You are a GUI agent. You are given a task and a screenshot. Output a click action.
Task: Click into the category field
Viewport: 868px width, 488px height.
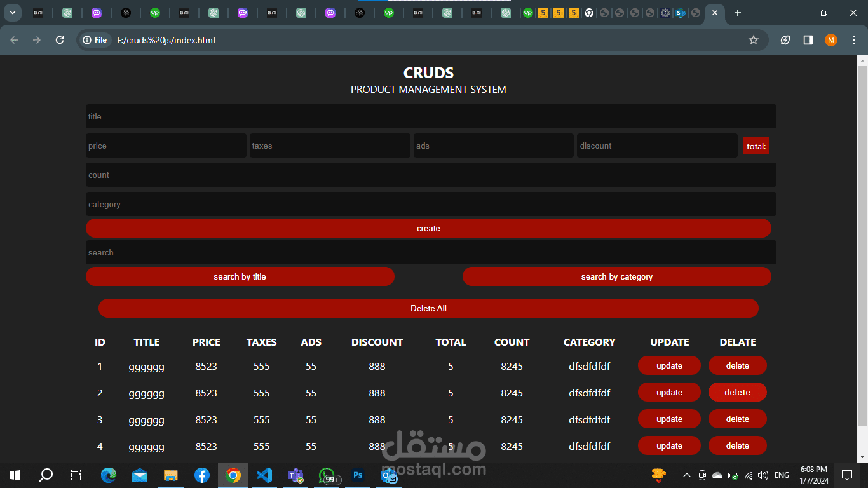(x=431, y=204)
